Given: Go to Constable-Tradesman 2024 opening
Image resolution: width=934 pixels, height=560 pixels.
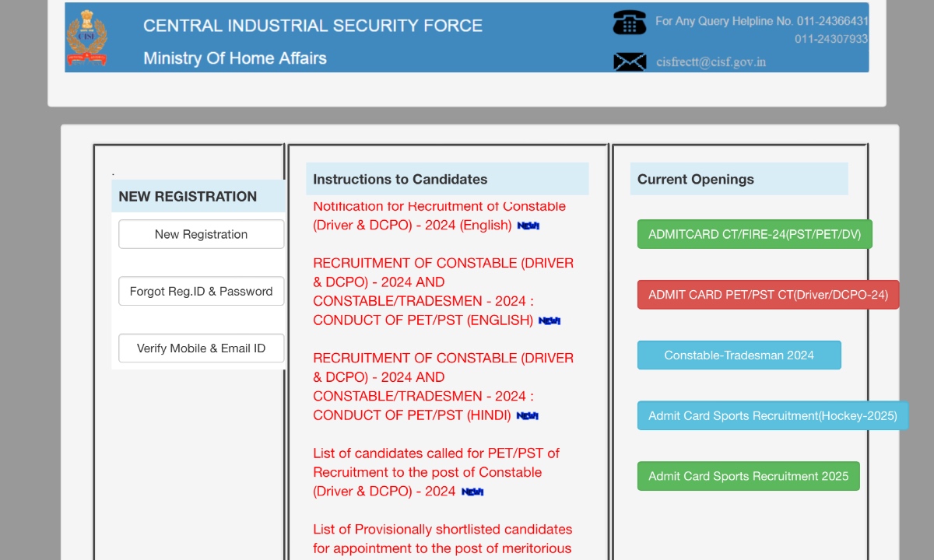Looking at the screenshot, I should click(x=739, y=355).
